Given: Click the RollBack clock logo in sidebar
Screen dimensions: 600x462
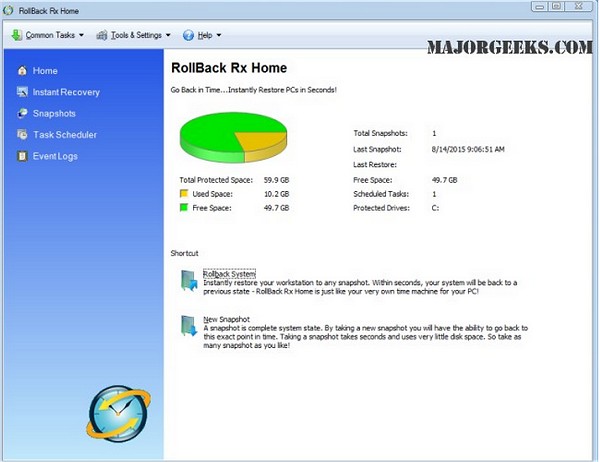Looking at the screenshot, I should pyautogui.click(x=118, y=414).
